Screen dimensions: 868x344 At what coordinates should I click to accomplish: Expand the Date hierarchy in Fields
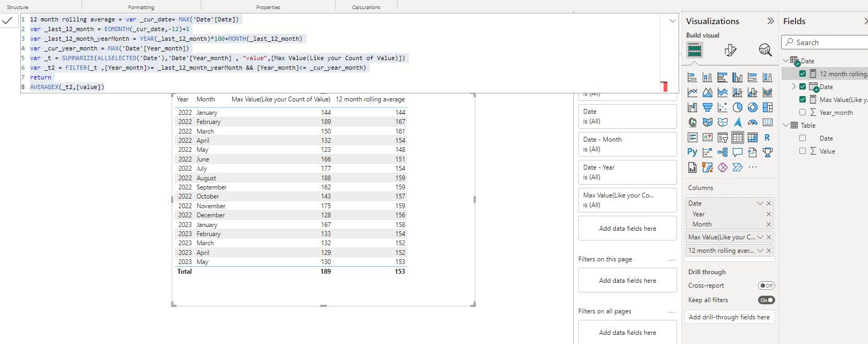794,86
